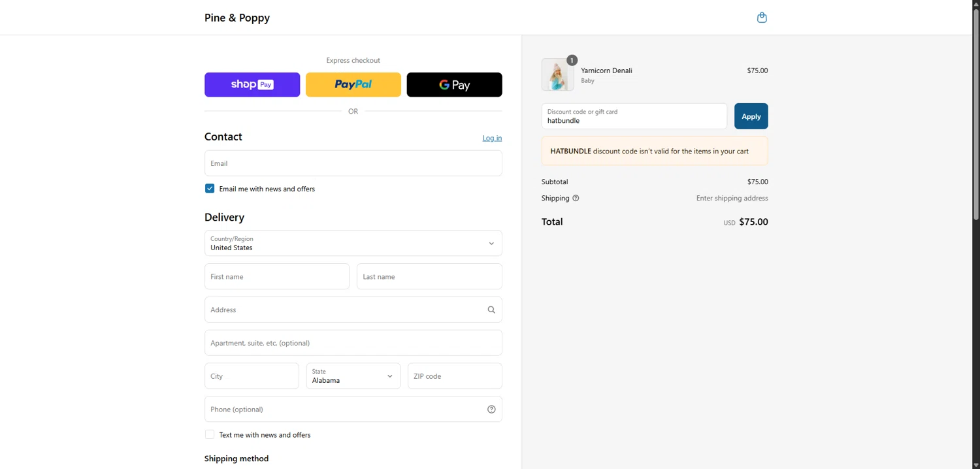Open the Country/Region dropdown
Screen dimensions: 980x469
pos(353,243)
